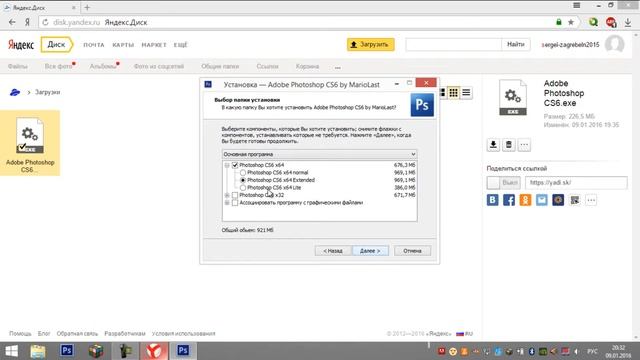Click the Отмена button in installer
This screenshot has height=360, width=640.
(x=412, y=251)
